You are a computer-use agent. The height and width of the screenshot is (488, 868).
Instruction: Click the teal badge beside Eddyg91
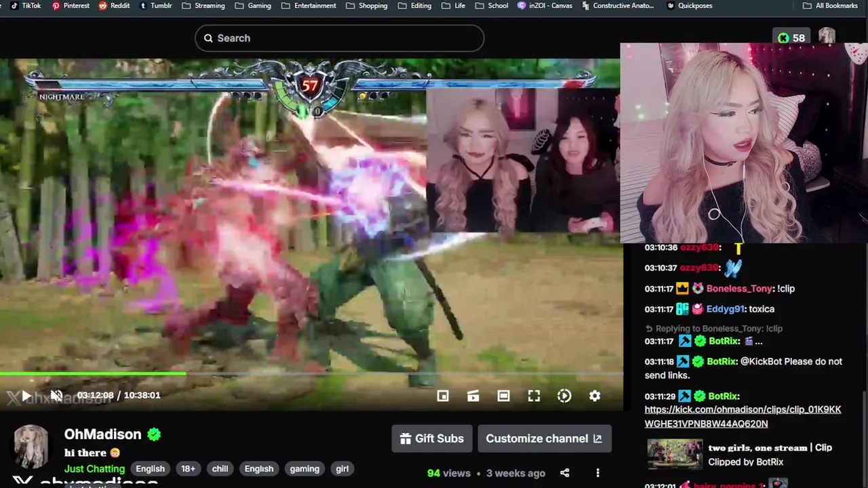pos(682,309)
